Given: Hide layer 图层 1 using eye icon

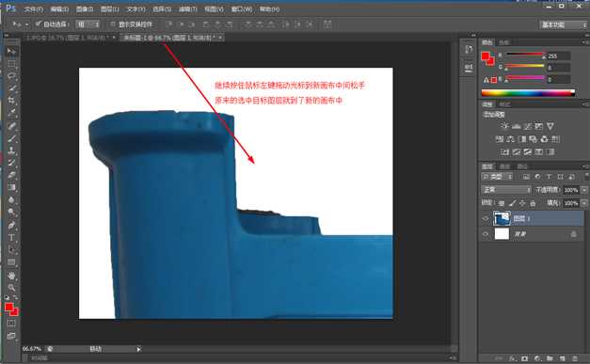Looking at the screenshot, I should pos(486,218).
